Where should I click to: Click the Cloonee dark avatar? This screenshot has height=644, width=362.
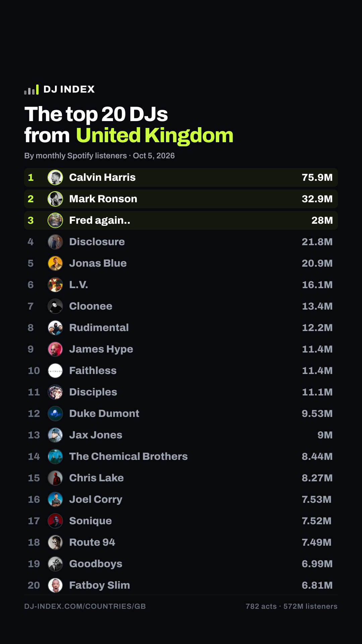tap(55, 306)
